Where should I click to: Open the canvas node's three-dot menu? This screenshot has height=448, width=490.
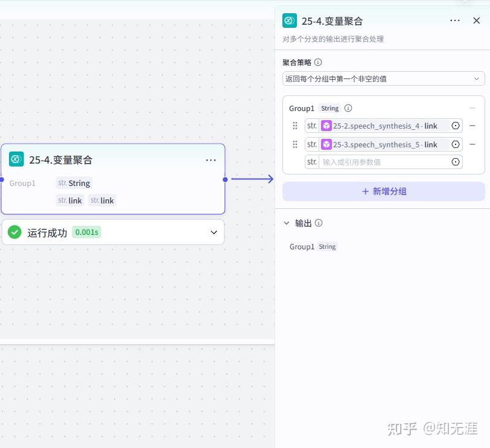pyautogui.click(x=211, y=160)
